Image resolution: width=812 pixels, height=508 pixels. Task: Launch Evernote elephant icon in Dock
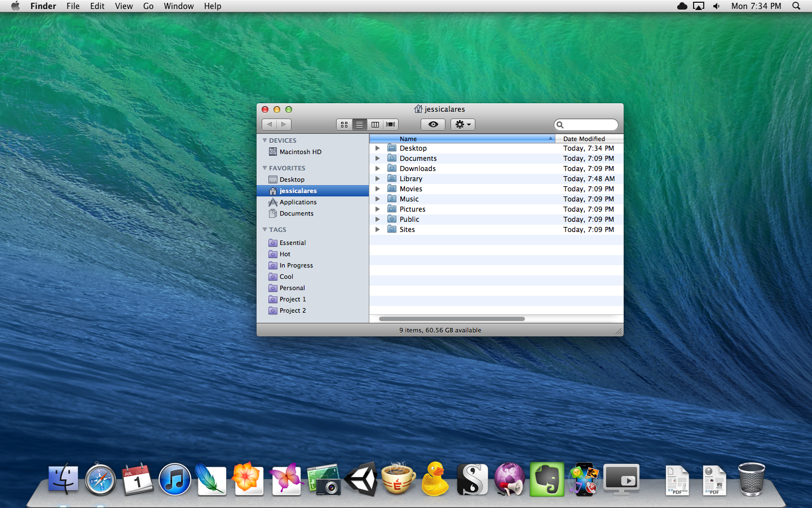tap(546, 480)
